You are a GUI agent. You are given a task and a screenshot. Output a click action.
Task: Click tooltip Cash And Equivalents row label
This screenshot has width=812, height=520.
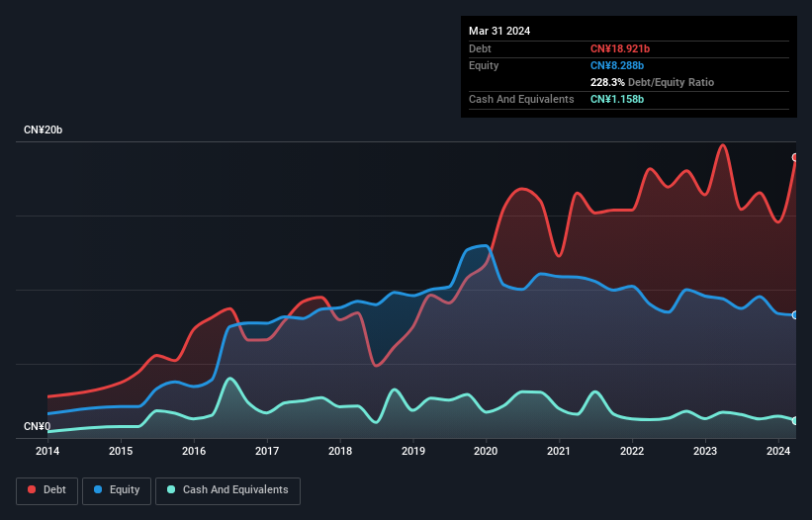coord(521,99)
